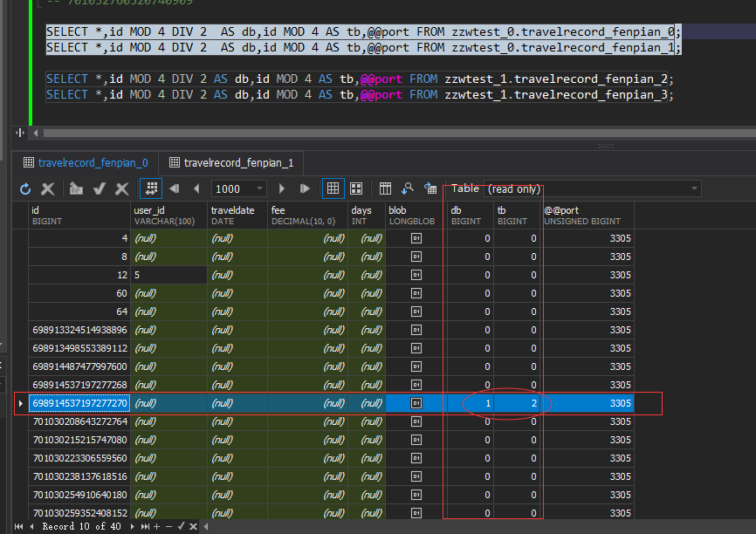Switch to form view mode
The height and width of the screenshot is (534, 756).
[356, 189]
